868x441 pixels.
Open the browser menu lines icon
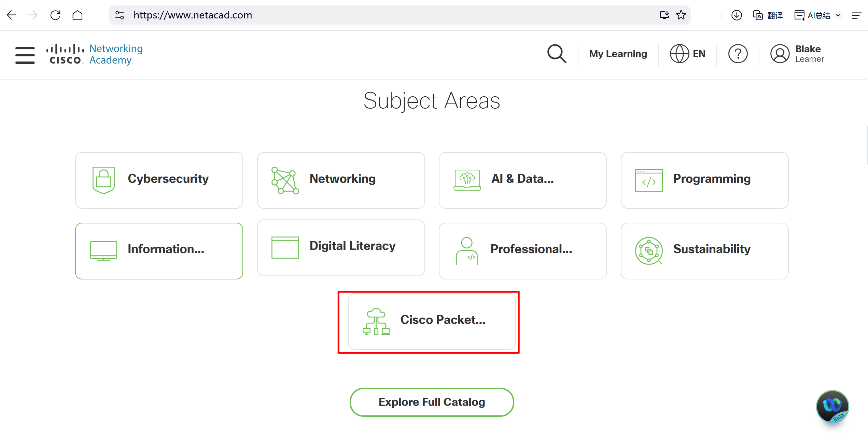point(857,15)
